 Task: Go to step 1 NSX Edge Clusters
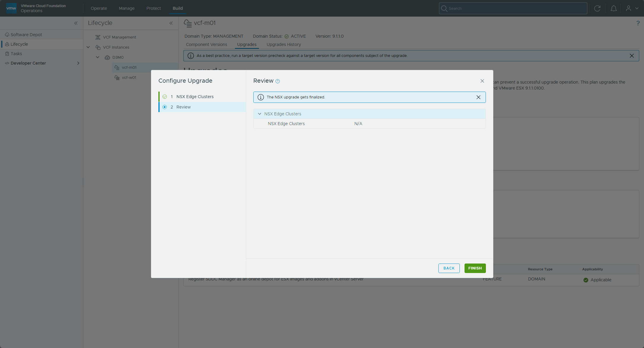pyautogui.click(x=202, y=97)
